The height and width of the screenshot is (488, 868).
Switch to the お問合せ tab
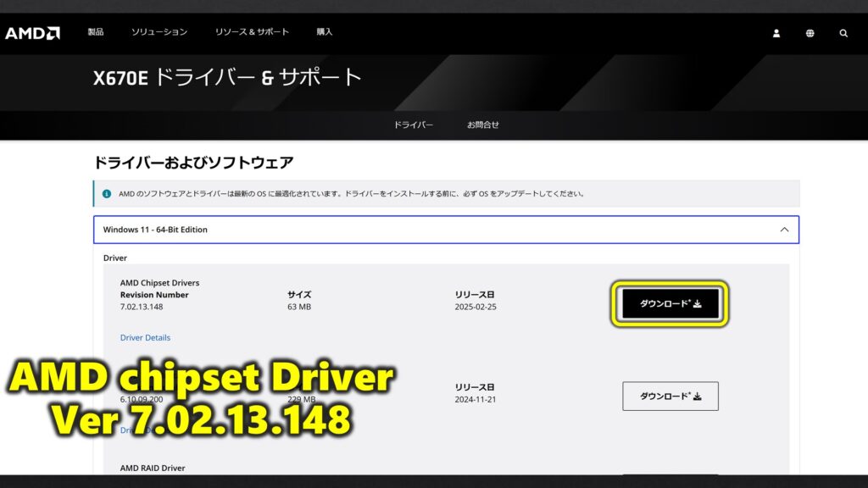[x=482, y=125]
